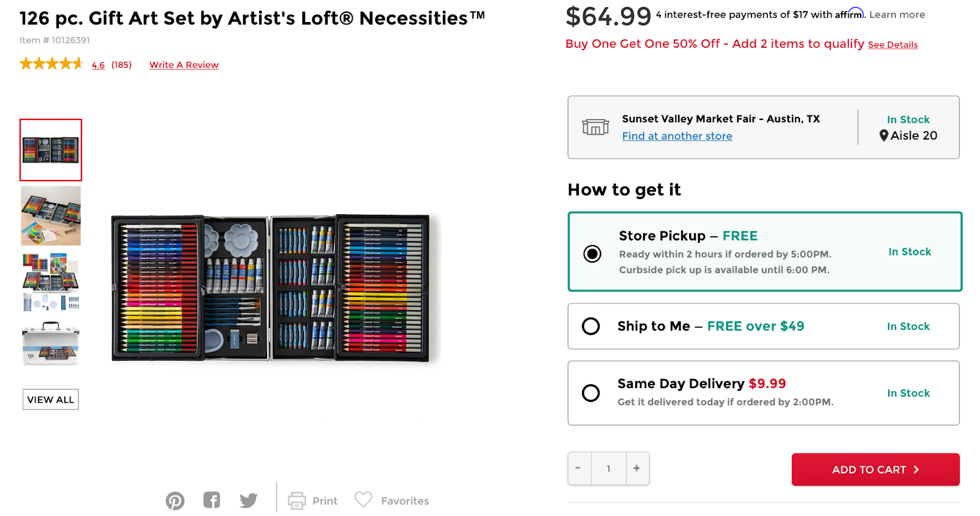The height and width of the screenshot is (516, 980).
Task: Click the quantity input field
Action: point(608,468)
